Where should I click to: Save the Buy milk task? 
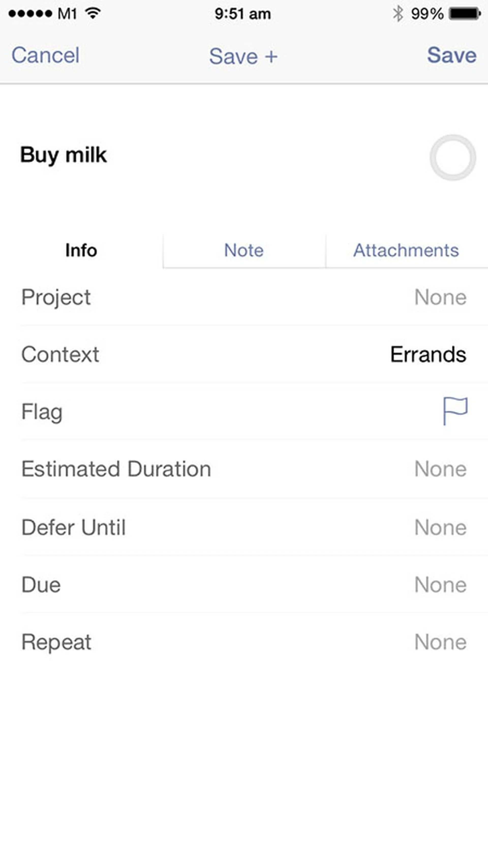[x=452, y=55]
